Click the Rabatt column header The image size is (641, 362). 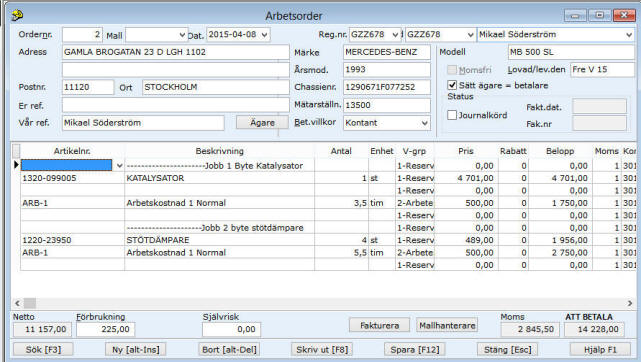pyautogui.click(x=513, y=151)
